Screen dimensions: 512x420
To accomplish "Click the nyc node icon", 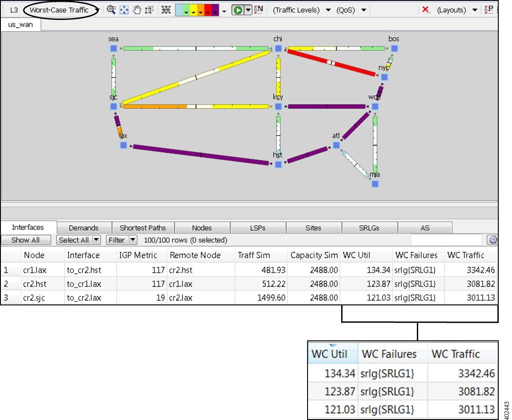I will [385, 77].
